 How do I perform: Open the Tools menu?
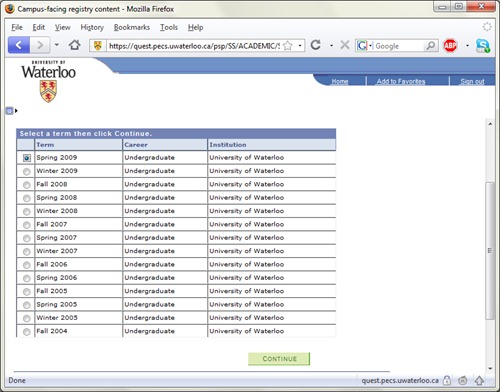(169, 27)
